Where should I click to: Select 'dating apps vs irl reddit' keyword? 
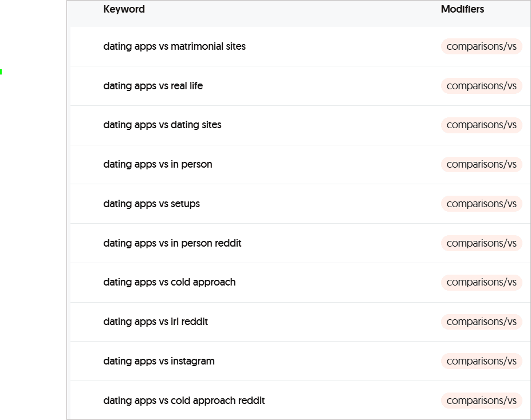(155, 322)
